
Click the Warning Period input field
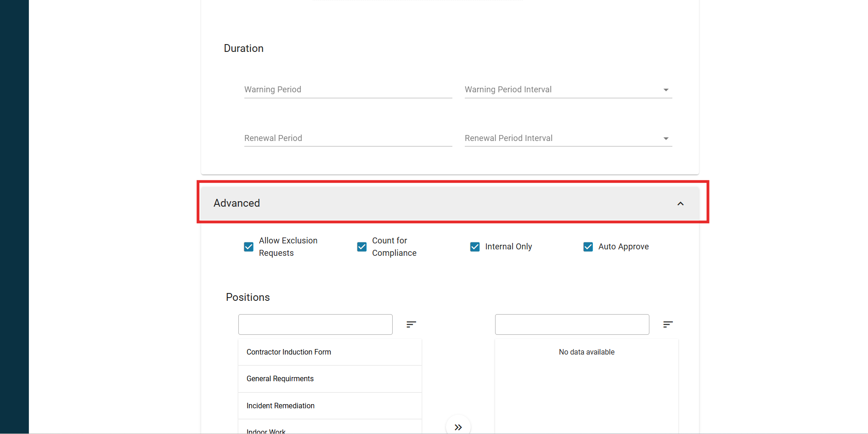348,90
